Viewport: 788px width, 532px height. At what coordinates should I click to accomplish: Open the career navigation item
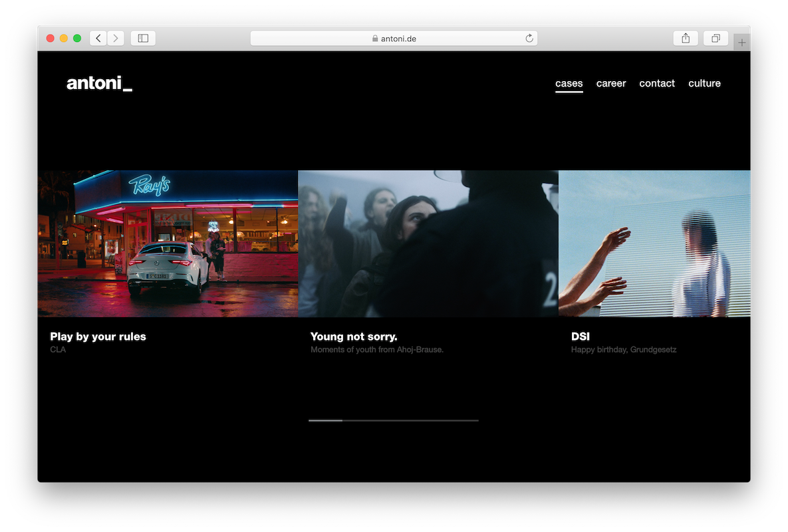pos(611,83)
